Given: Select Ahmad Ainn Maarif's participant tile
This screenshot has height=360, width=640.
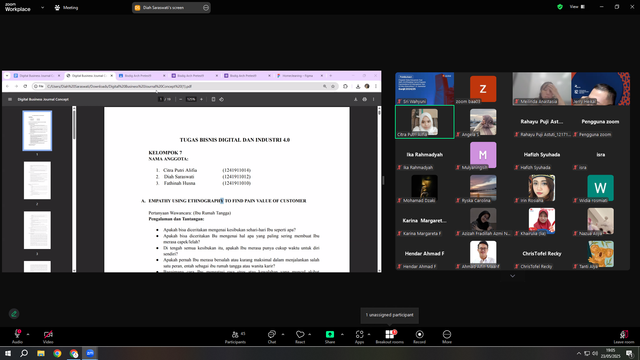Looking at the screenshot, I should (483, 253).
